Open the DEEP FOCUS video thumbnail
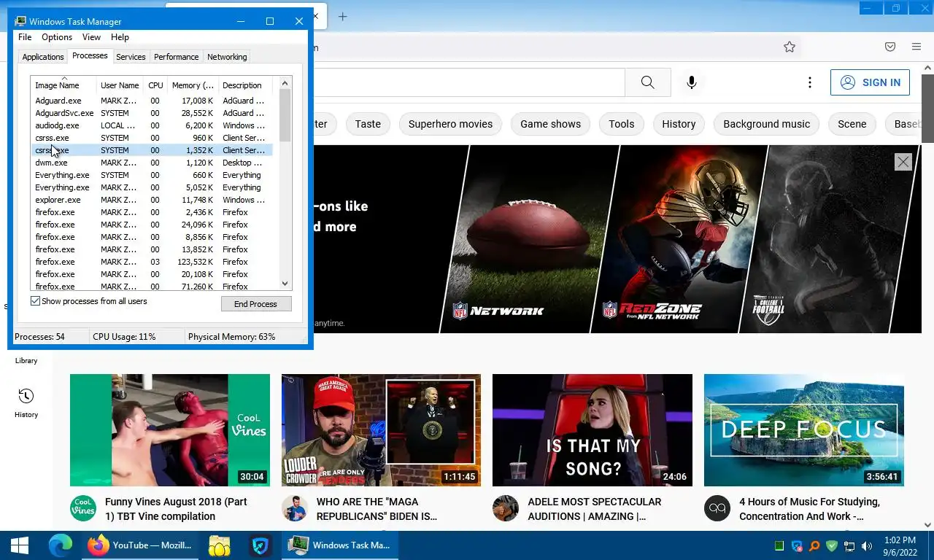The height and width of the screenshot is (560, 934). point(804,430)
